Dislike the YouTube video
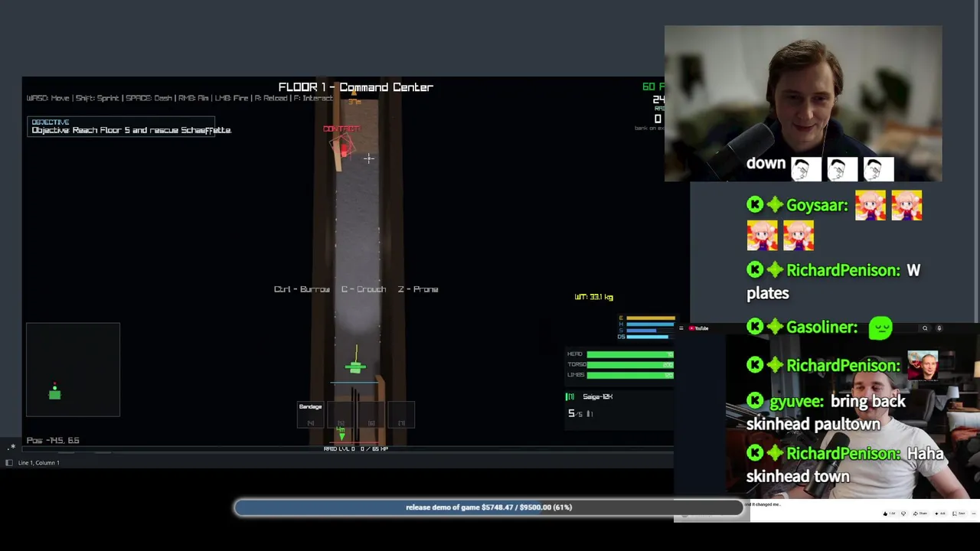 tap(903, 514)
